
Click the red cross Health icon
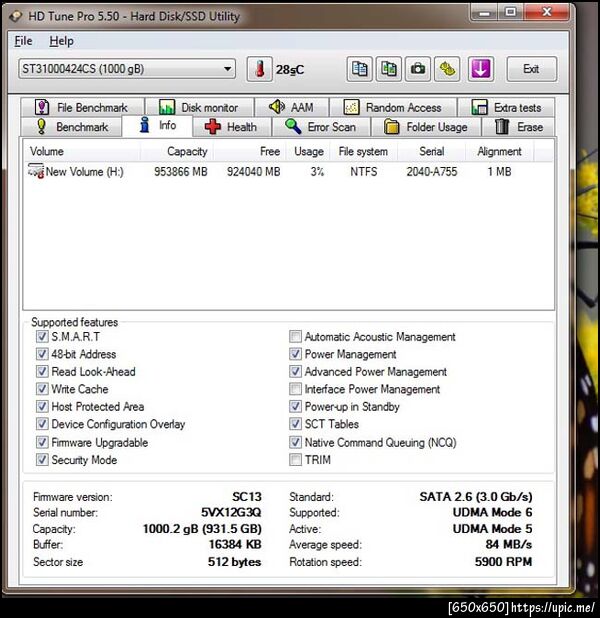click(213, 127)
